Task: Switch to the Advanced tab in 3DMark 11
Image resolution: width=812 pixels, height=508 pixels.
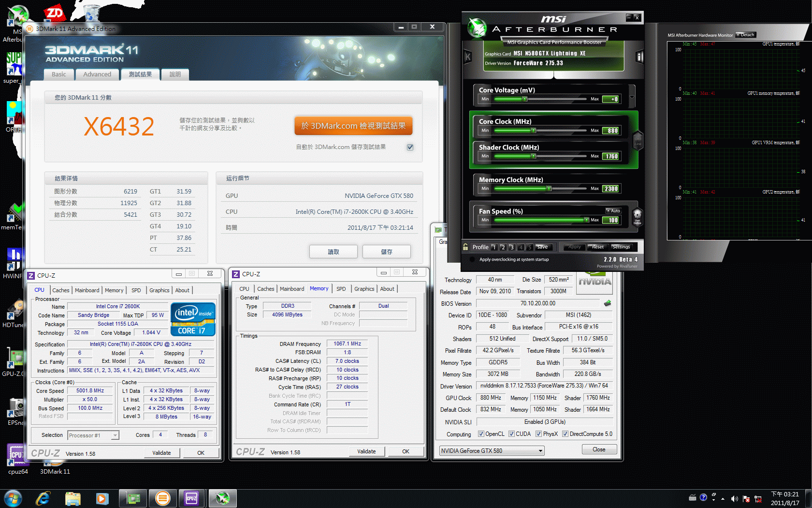Action: [x=97, y=74]
